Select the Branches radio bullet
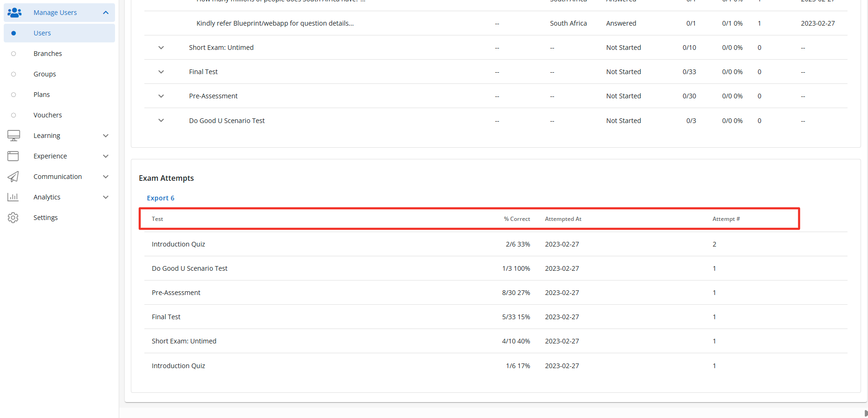This screenshot has width=868, height=418. [x=14, y=54]
